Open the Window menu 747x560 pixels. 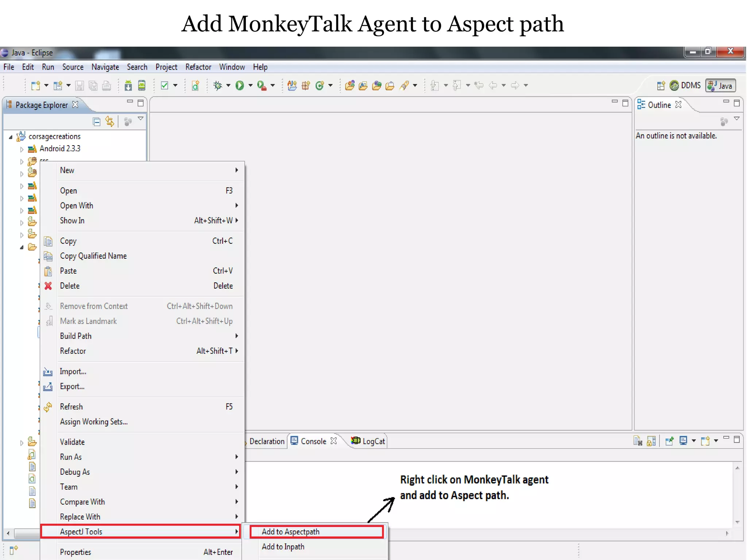coord(232,67)
